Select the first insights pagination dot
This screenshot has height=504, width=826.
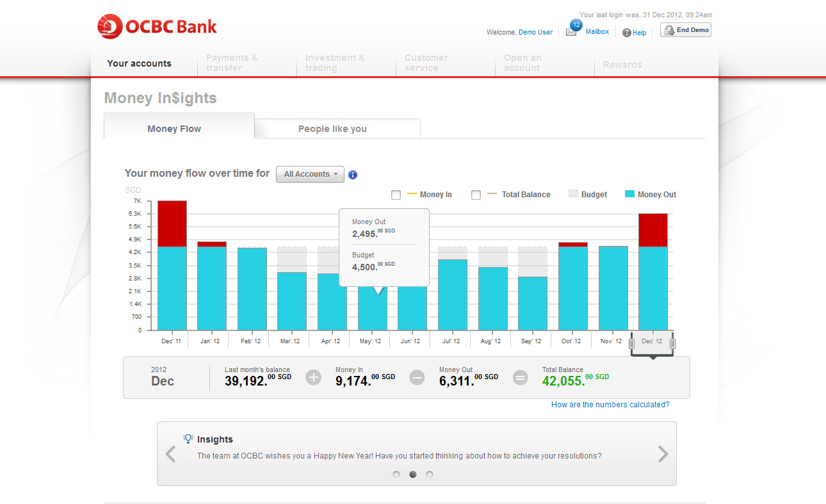point(396,475)
